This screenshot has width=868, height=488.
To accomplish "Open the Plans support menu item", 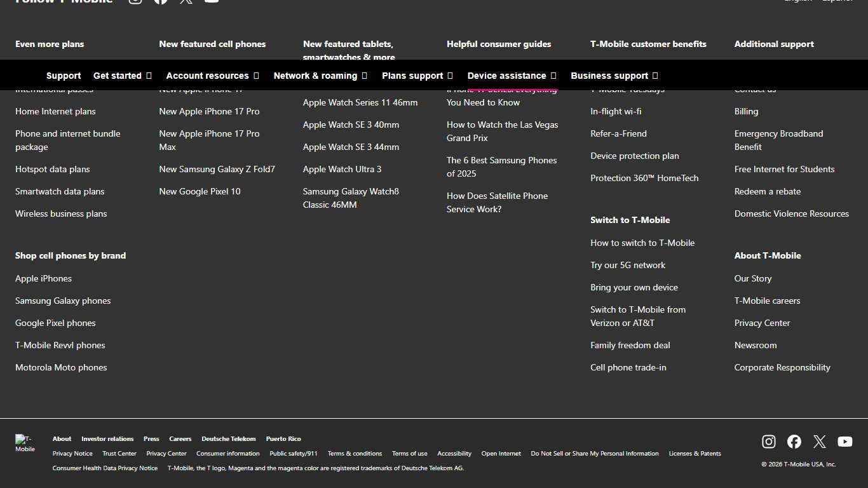I will pos(413,75).
